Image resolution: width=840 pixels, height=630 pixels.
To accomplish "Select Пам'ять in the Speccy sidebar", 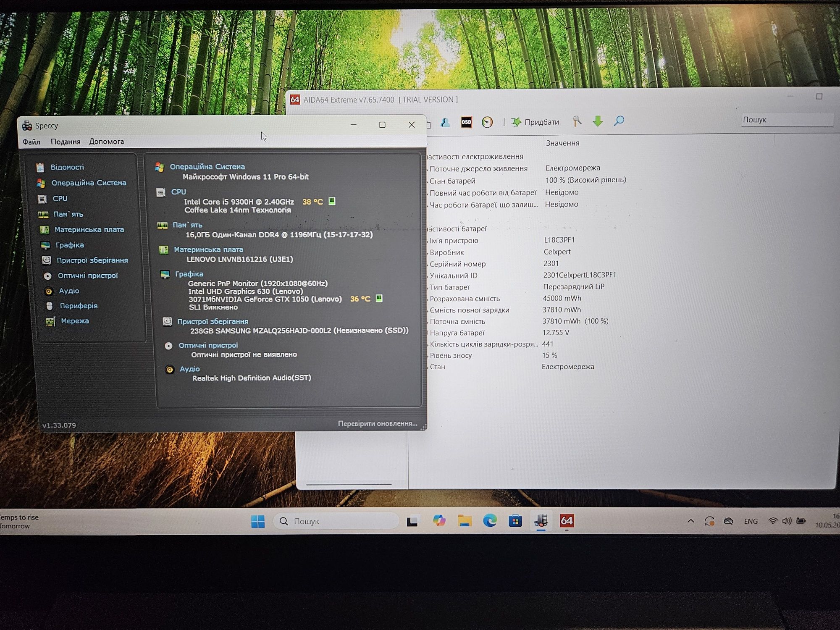I will tap(68, 214).
